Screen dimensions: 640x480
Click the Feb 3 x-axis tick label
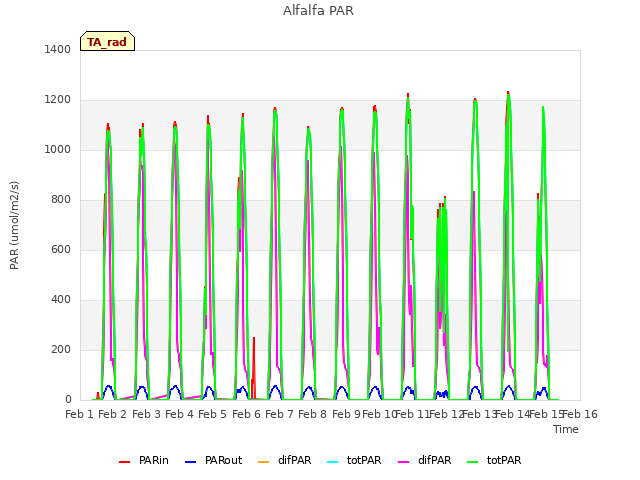coord(146,414)
